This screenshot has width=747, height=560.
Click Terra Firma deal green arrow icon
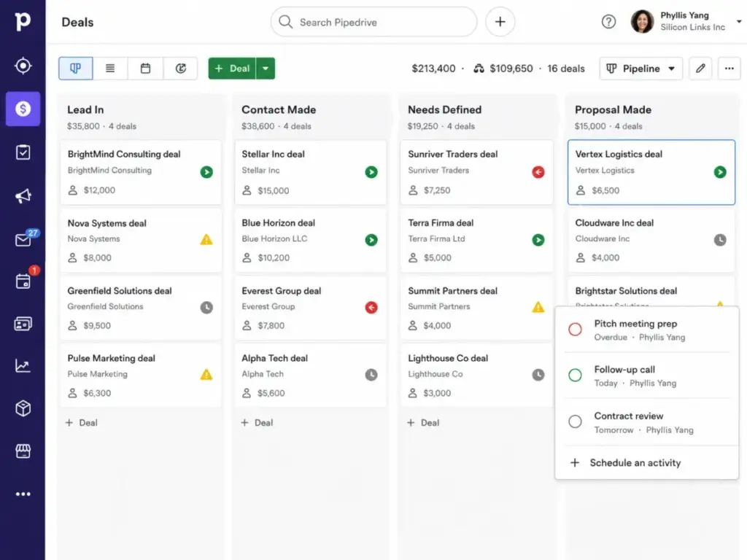(x=538, y=240)
